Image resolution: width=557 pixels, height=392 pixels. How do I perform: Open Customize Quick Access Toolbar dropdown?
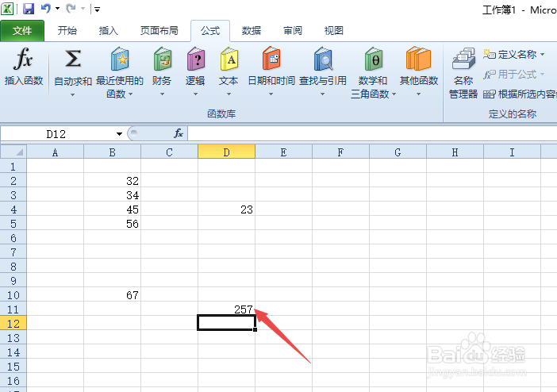[97, 10]
